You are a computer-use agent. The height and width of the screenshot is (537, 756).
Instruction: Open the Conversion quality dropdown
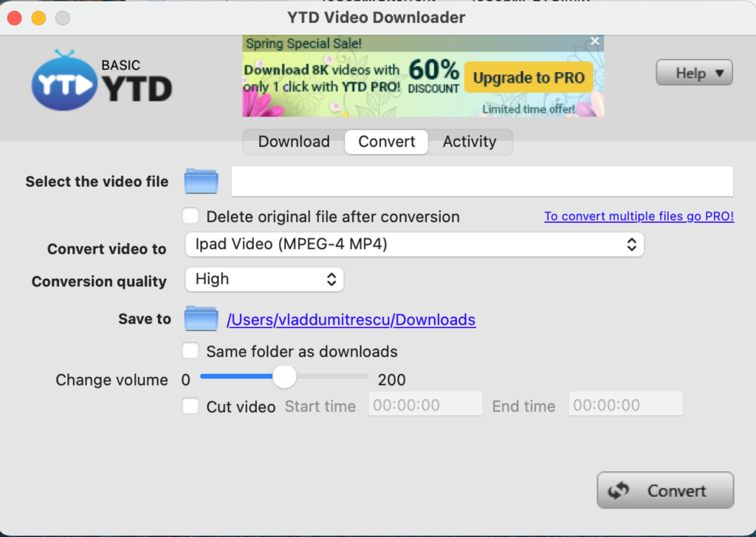click(264, 280)
